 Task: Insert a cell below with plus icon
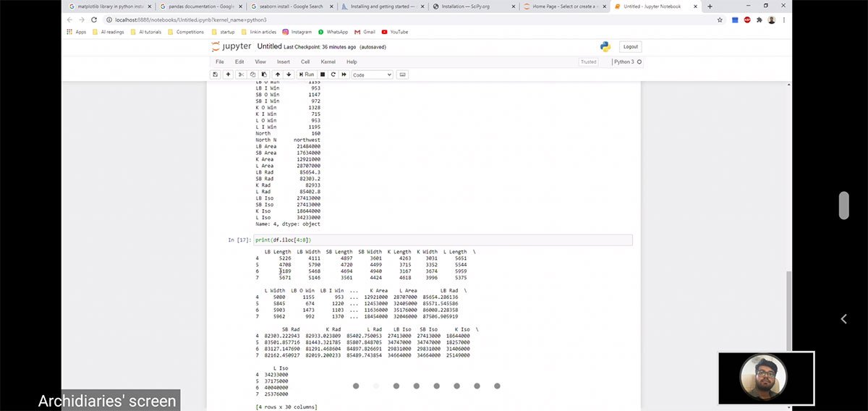[x=229, y=75]
